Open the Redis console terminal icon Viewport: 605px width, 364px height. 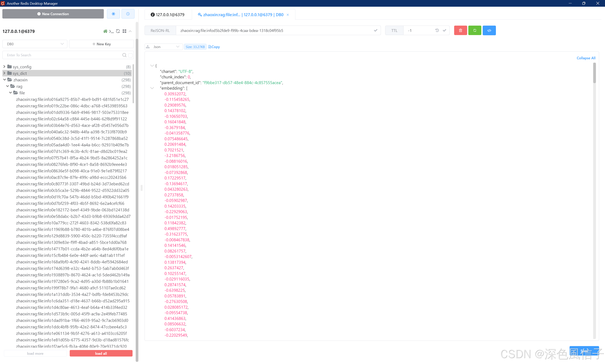111,31
